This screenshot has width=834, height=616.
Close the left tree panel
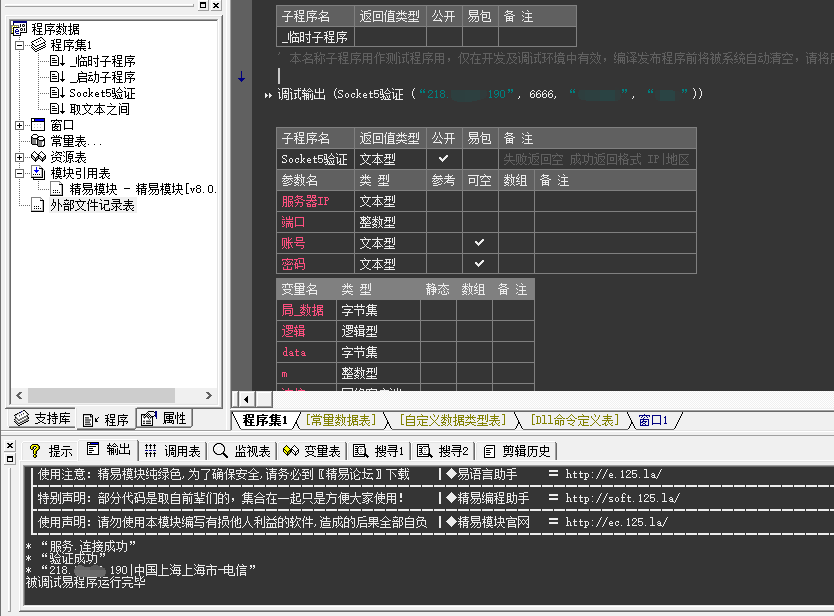[x=216, y=5]
